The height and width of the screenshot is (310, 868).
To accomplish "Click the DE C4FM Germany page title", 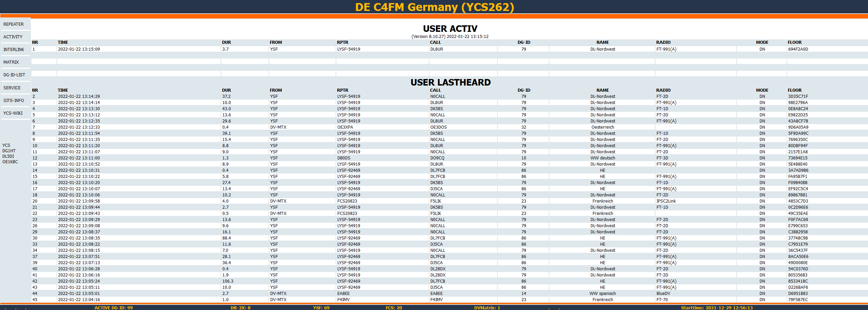I will pos(434,7).
